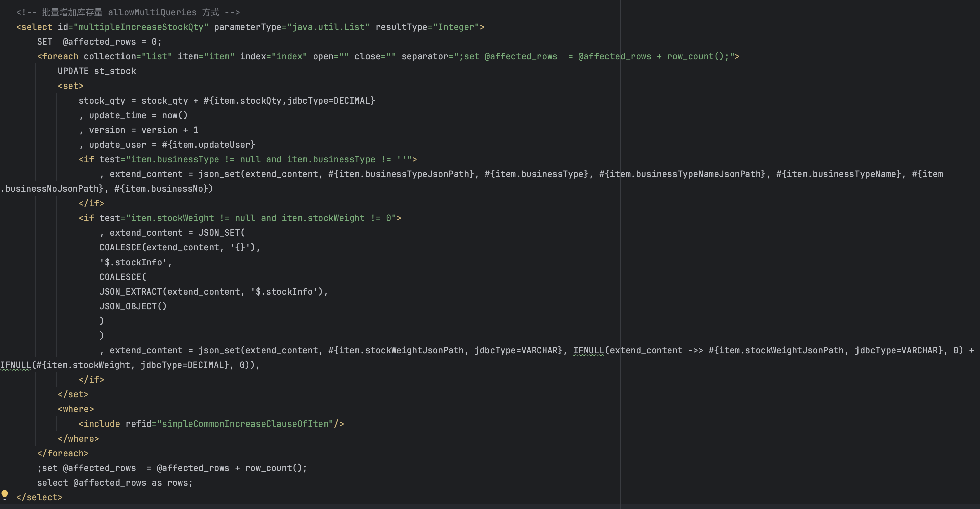Screen dimensions: 980x509
Task: Click the </set> closing tag
Action: click(x=73, y=394)
